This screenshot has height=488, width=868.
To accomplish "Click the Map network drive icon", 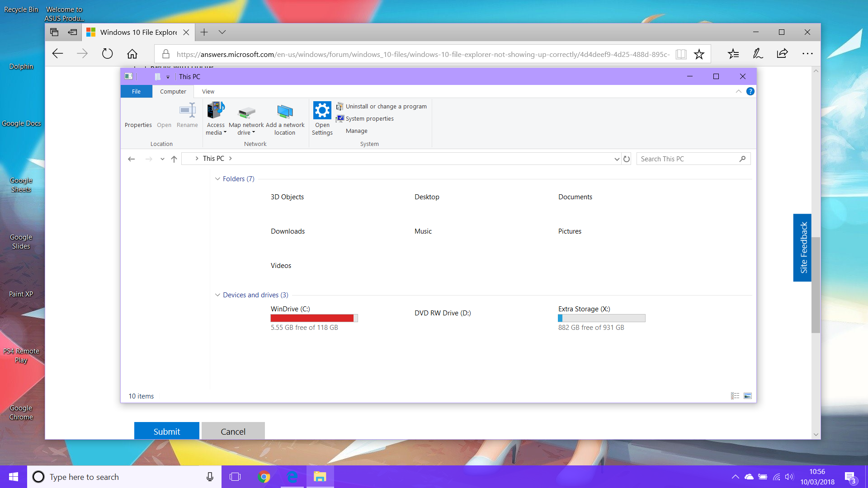I will coord(246,112).
